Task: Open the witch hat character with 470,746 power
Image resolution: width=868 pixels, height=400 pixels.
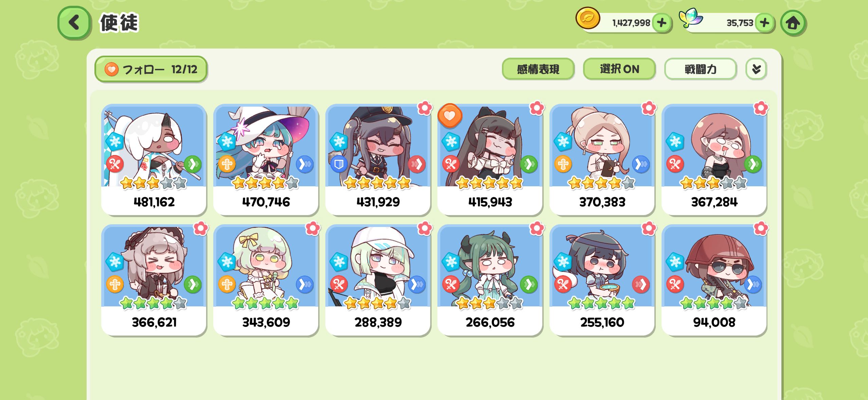Action: click(266, 159)
